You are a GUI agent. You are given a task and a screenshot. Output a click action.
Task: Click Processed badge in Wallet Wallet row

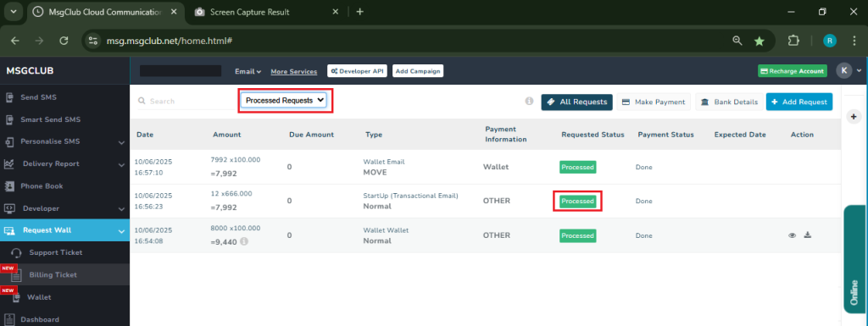(x=577, y=235)
